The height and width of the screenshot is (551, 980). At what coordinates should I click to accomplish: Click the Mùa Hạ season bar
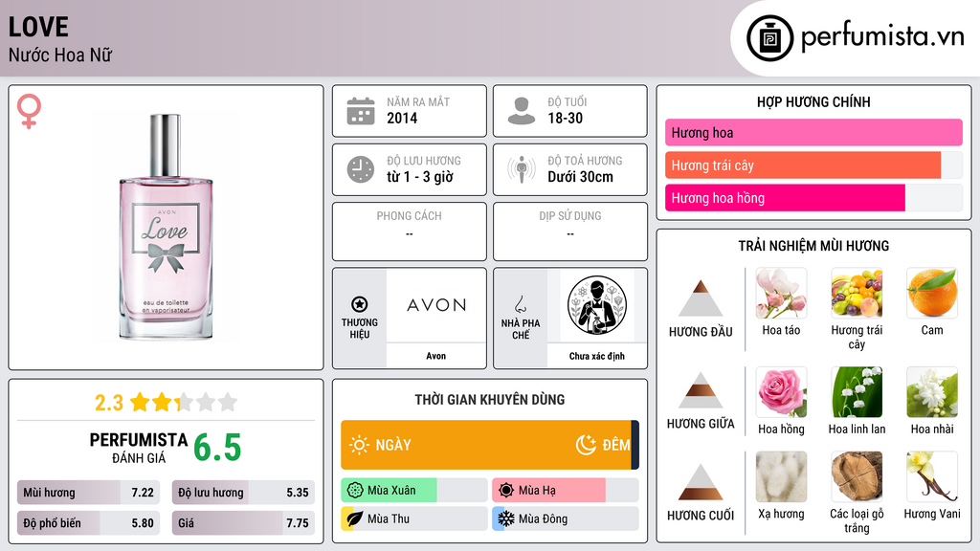pyautogui.click(x=565, y=491)
